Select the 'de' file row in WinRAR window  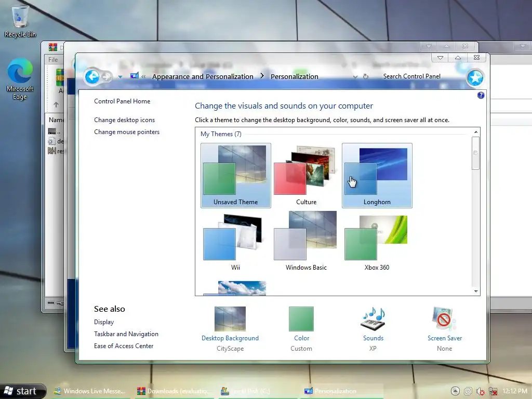coord(56,141)
